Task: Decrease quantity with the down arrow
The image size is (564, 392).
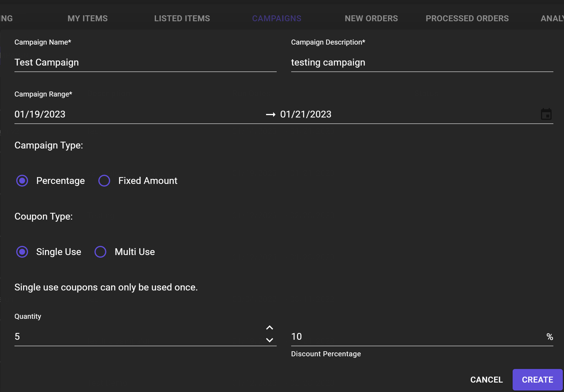Action: (x=269, y=340)
